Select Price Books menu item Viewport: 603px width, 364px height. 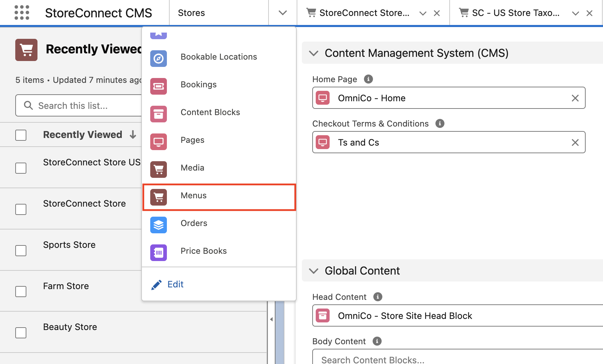click(x=219, y=253)
